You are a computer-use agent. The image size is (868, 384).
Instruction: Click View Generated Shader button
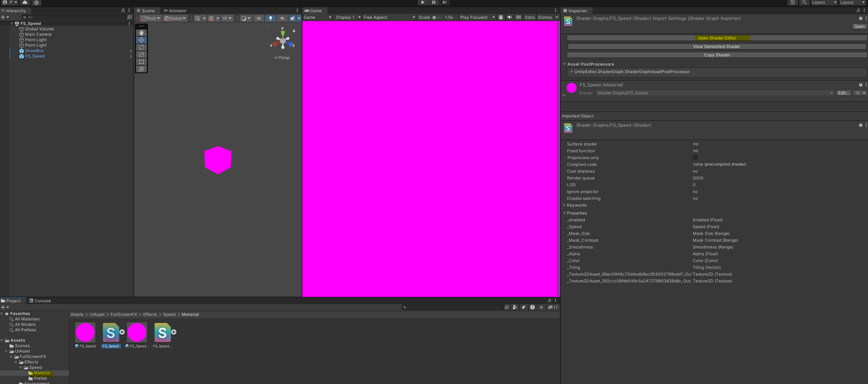click(x=717, y=46)
